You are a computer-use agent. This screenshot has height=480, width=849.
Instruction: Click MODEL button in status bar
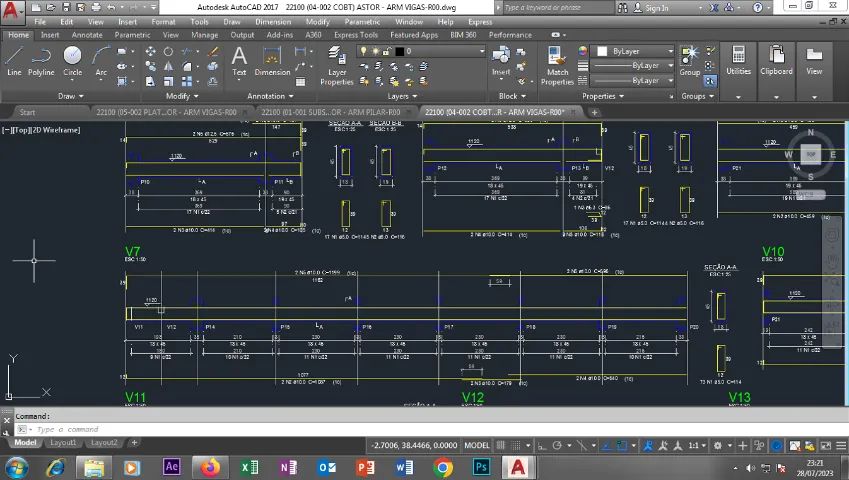(476, 445)
